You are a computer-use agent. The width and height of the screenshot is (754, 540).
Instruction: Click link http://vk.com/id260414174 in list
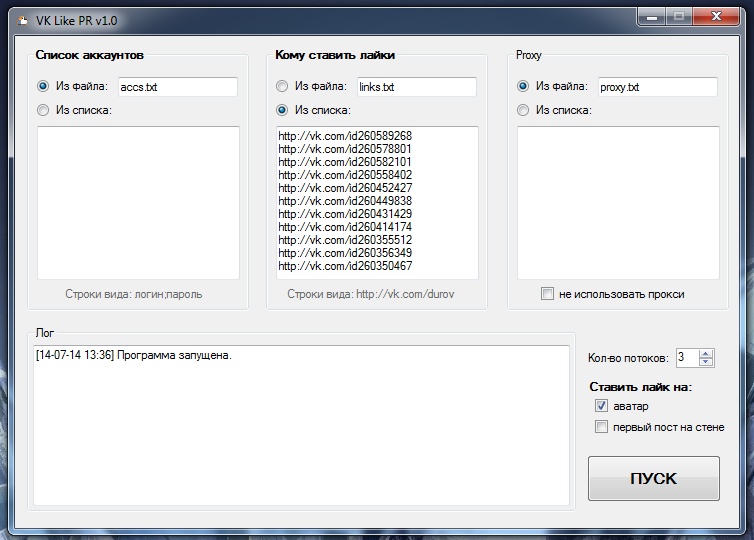[345, 227]
